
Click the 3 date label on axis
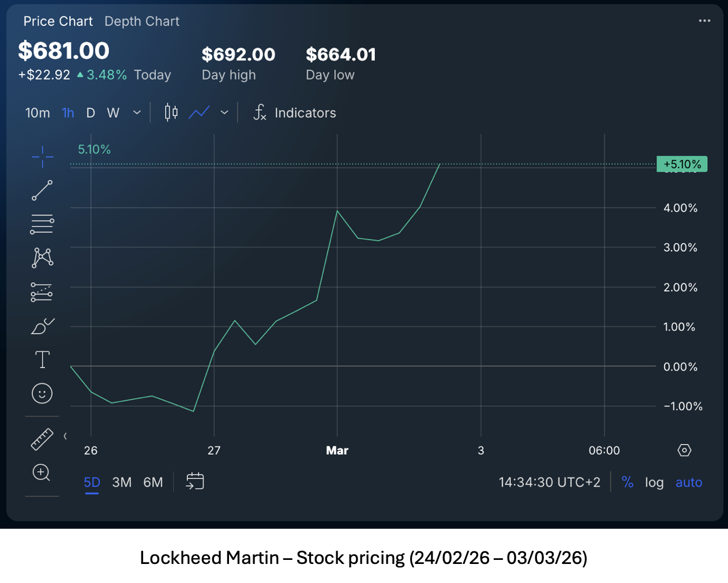[x=481, y=451]
